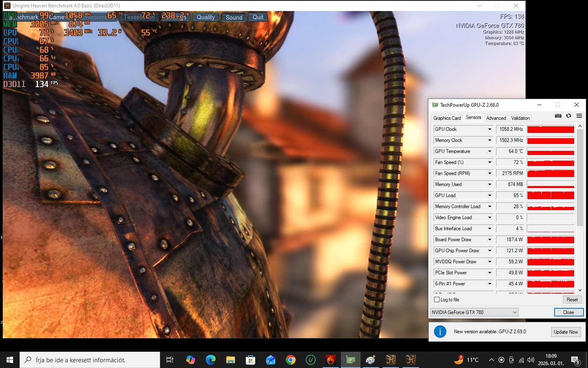The height and width of the screenshot is (368, 588).
Task: Open the notification center icon
Action: tap(576, 361)
